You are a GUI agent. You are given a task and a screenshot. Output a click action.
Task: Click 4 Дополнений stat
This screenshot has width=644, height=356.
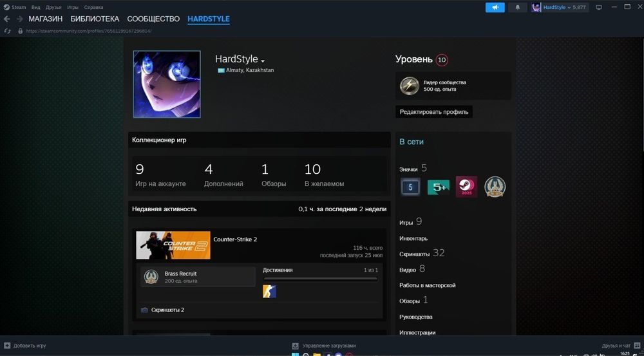click(223, 176)
